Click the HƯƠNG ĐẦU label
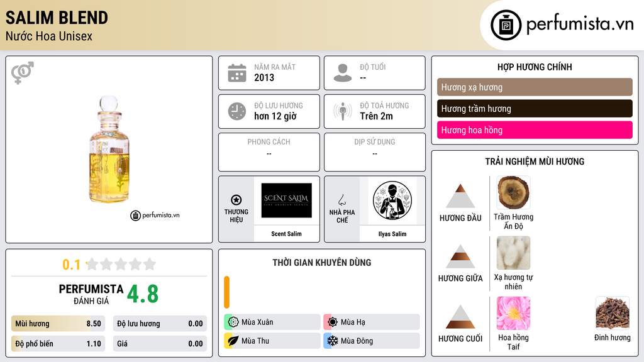 460,218
